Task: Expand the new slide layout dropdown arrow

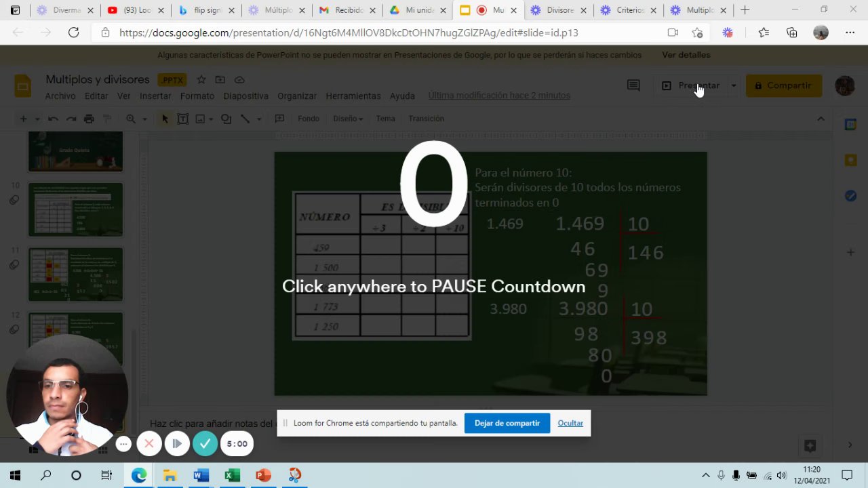Action: point(37,119)
